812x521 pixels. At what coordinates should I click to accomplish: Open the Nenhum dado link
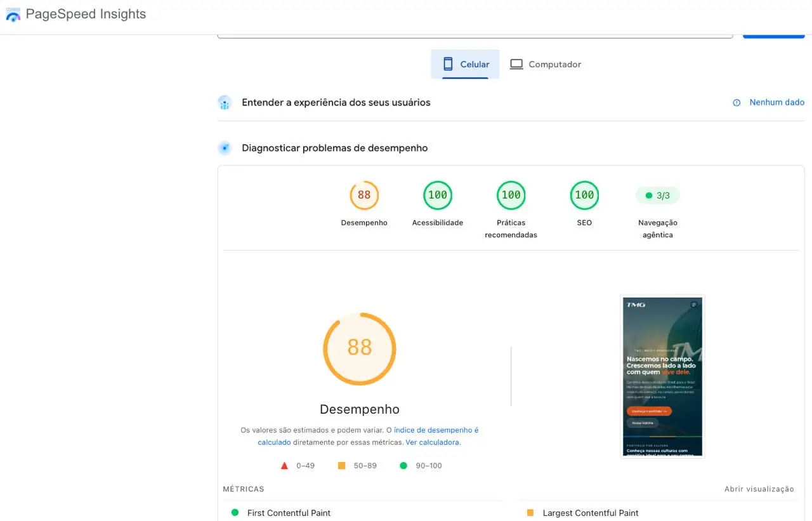(x=776, y=102)
